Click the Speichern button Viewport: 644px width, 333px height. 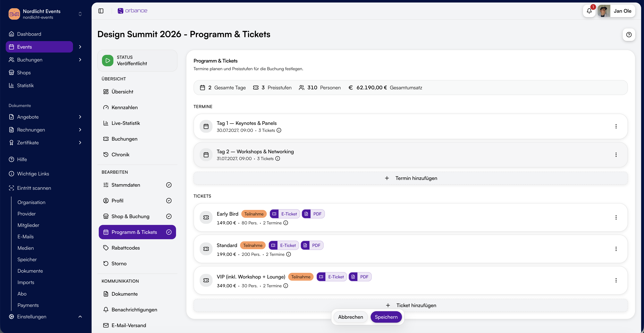(386, 317)
